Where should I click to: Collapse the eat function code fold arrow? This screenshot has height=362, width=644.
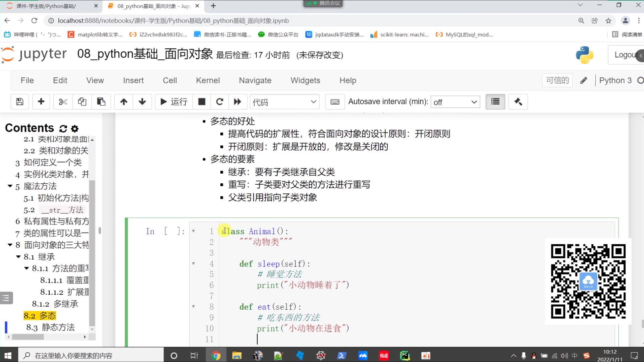(193, 306)
